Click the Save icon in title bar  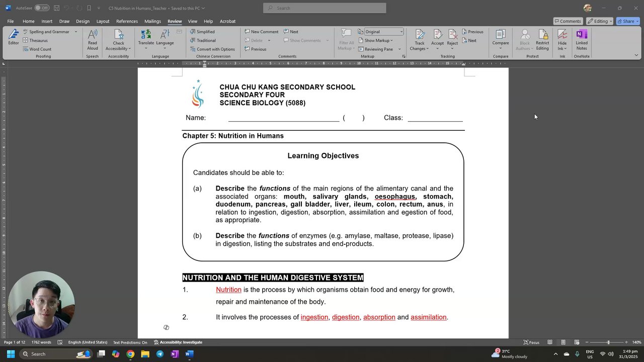click(57, 8)
